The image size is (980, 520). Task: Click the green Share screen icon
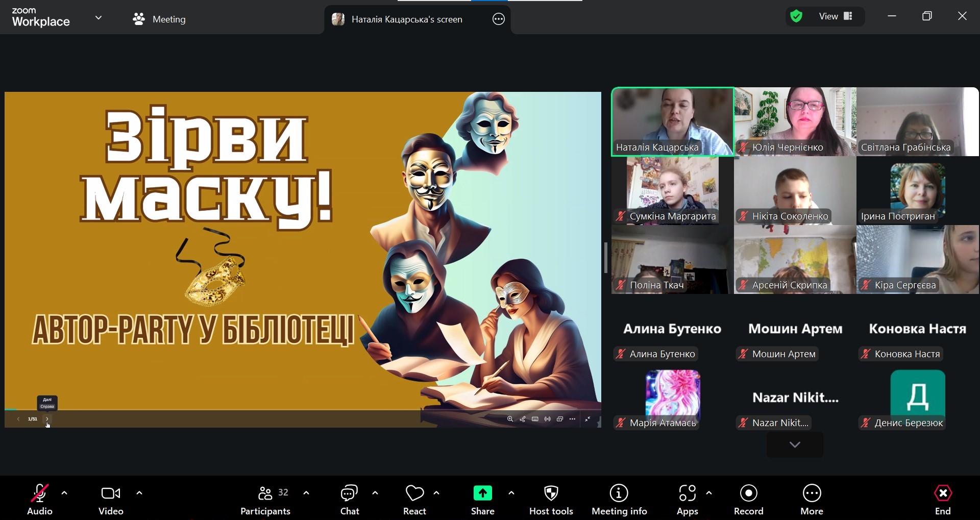(482, 493)
